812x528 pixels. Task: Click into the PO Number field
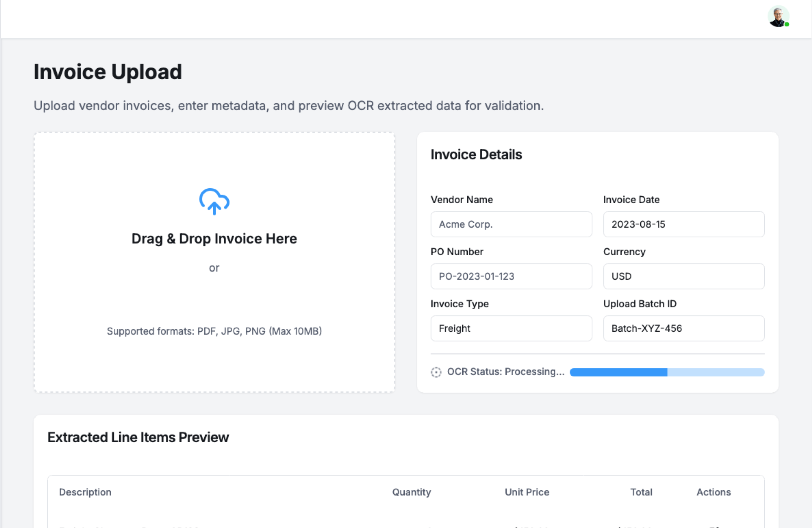click(511, 276)
